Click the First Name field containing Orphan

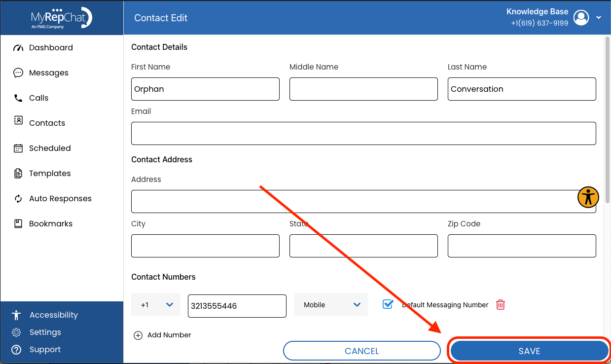(205, 89)
